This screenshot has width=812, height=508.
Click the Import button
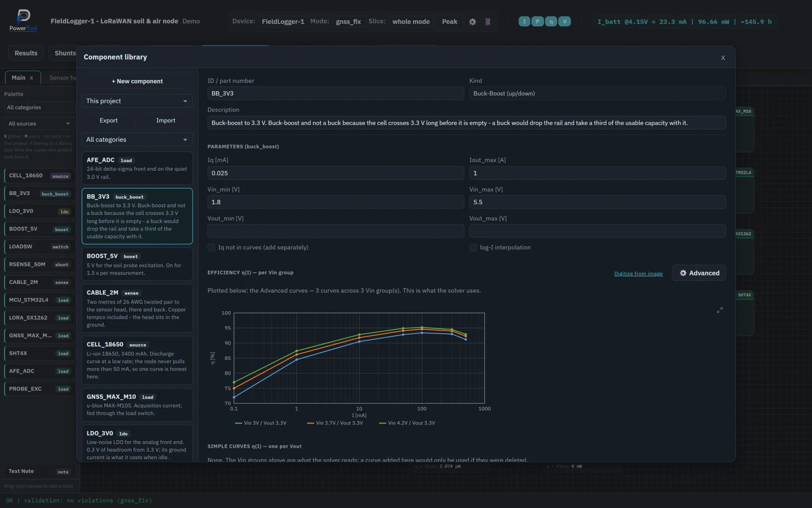click(x=166, y=121)
